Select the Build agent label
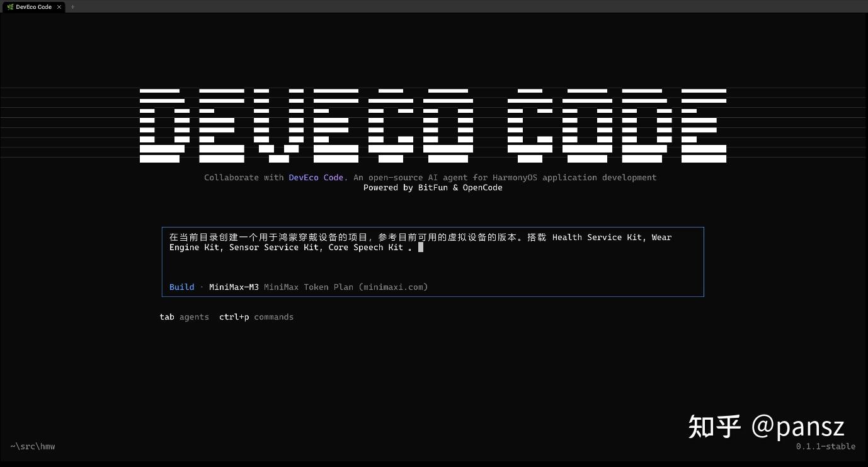 [x=182, y=287]
